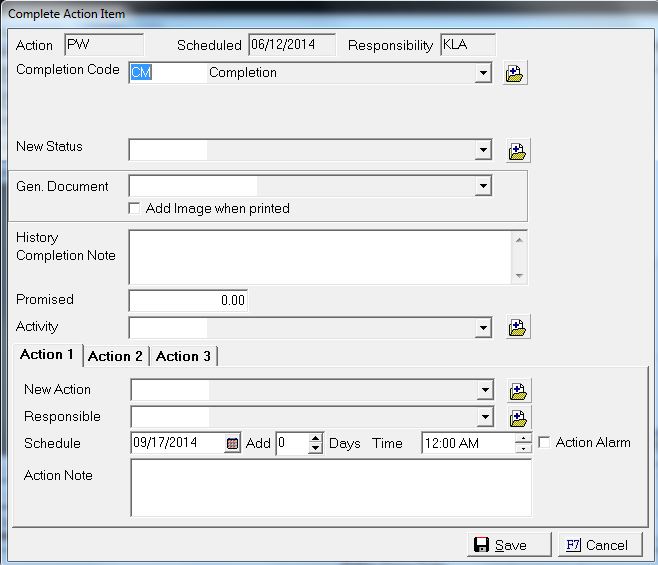Image resolution: width=658 pixels, height=565 pixels.
Task: Decrease the Time spinner value
Action: click(x=523, y=449)
